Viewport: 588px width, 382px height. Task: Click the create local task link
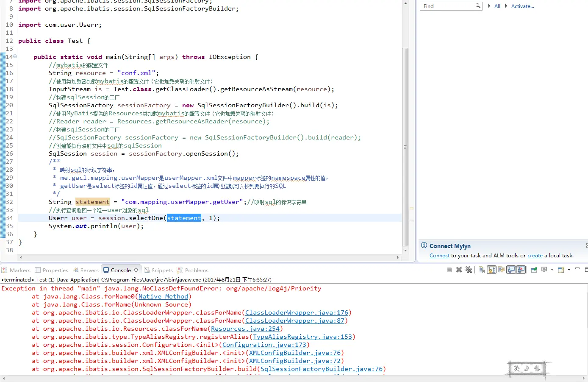[535, 256]
